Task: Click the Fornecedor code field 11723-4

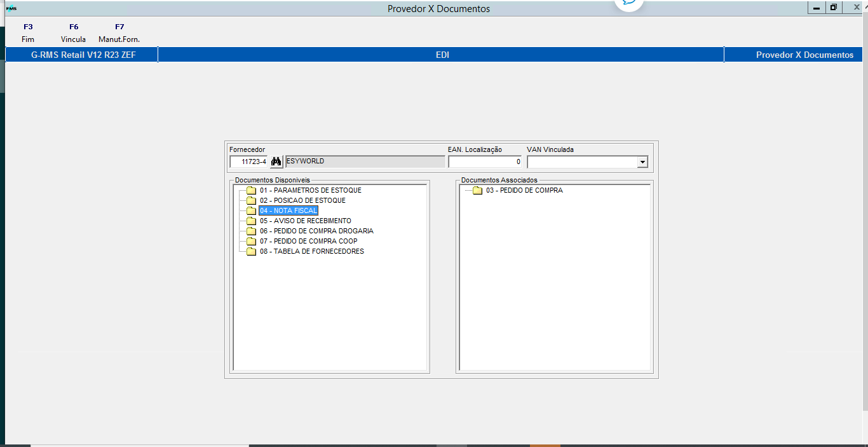Action: click(249, 162)
